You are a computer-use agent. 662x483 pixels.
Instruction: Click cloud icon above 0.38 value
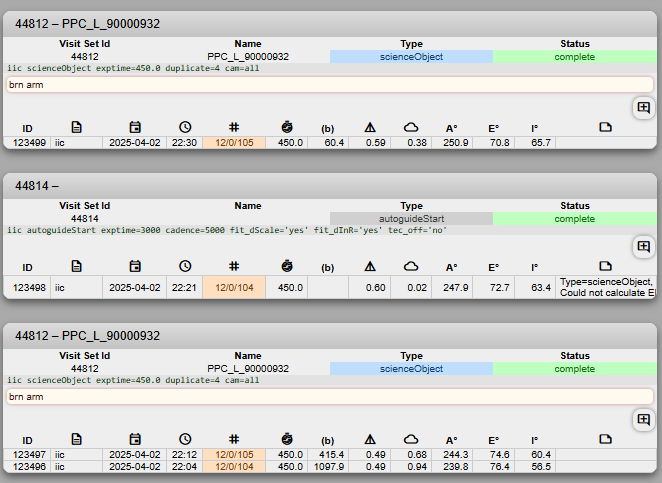coord(410,127)
